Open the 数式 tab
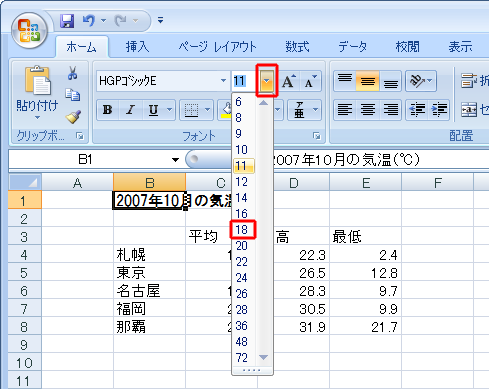The image size is (489, 389). 297,47
